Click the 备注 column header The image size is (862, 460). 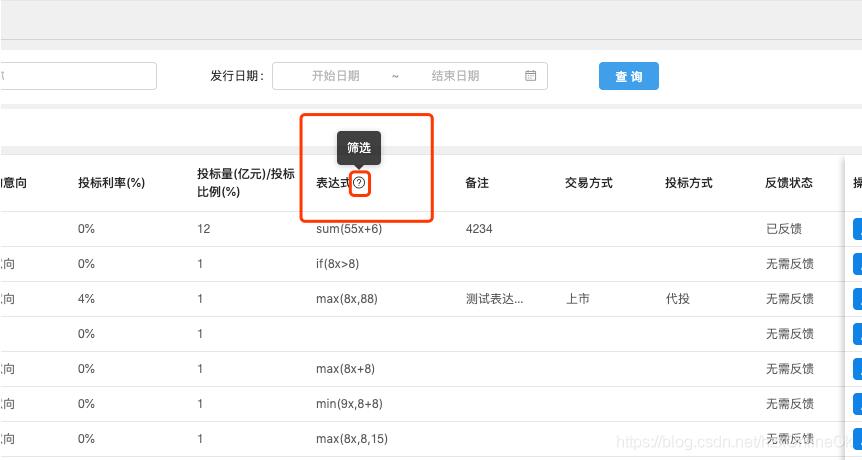click(x=477, y=182)
